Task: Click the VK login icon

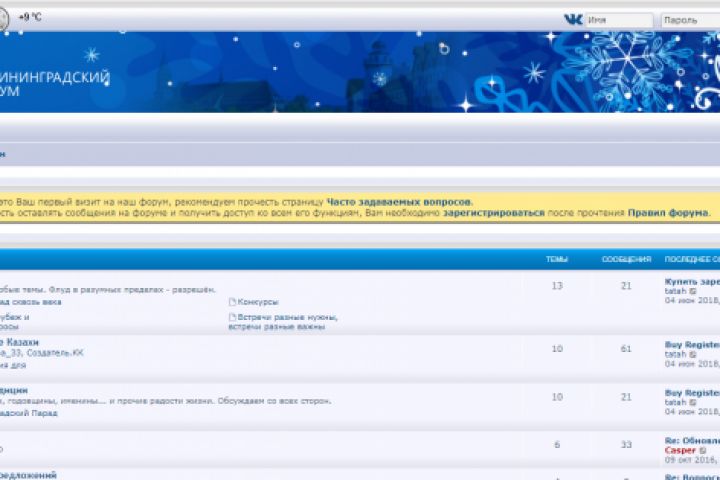Action: tap(573, 19)
